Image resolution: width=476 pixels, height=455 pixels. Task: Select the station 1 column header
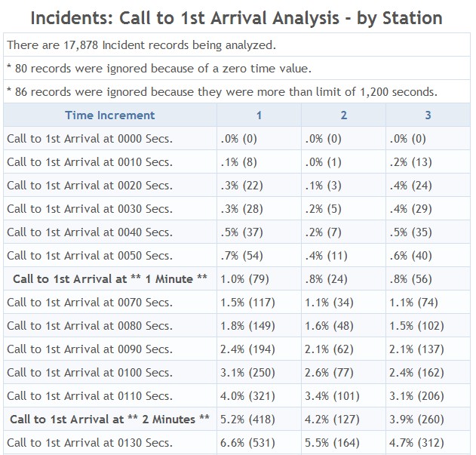259,115
